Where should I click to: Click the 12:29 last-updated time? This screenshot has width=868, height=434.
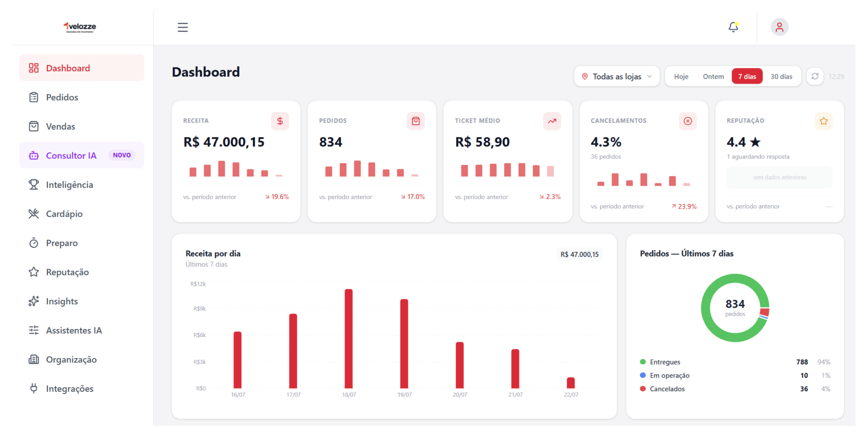[x=836, y=76]
